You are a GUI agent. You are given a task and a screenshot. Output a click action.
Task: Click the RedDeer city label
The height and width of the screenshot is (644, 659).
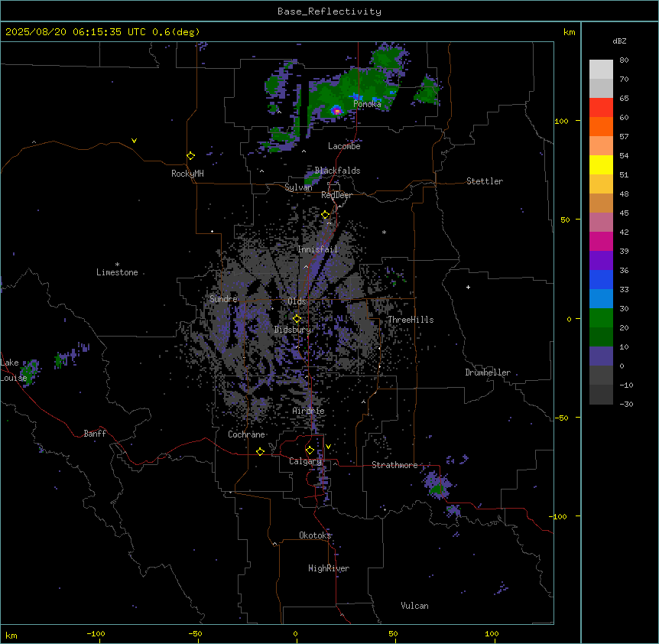tap(336, 195)
